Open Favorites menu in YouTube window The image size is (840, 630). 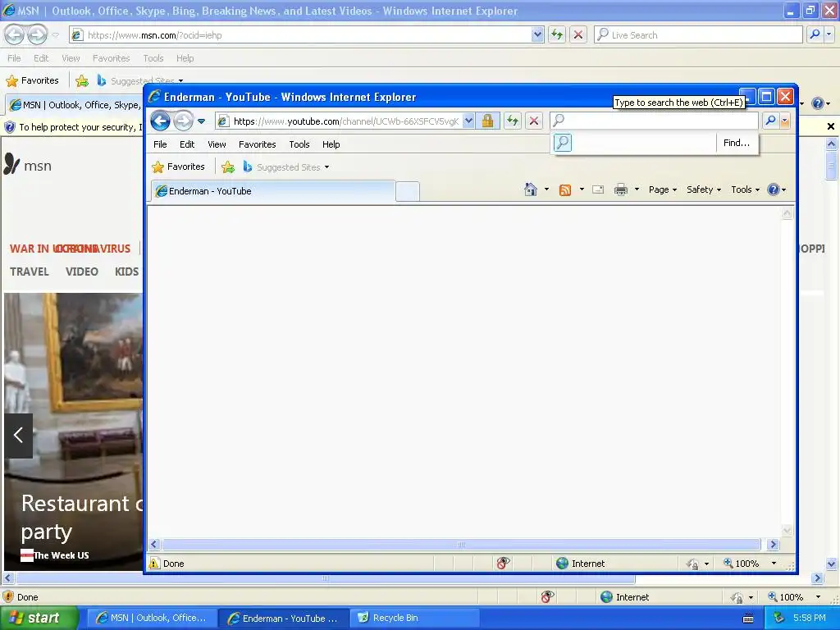click(257, 144)
